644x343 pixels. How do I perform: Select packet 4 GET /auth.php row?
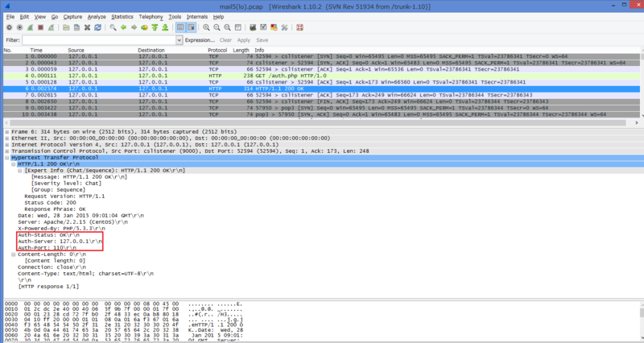tap(321, 76)
